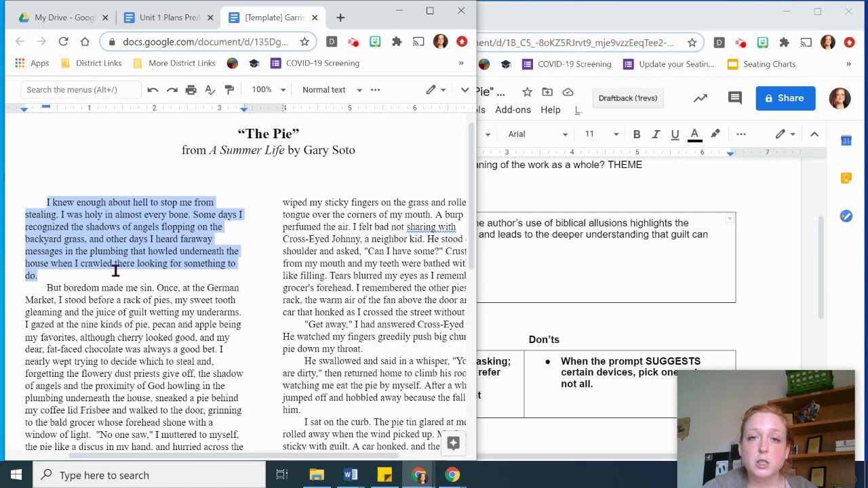
Task: Redo edit in The Pie document toolbar
Action: tap(172, 89)
